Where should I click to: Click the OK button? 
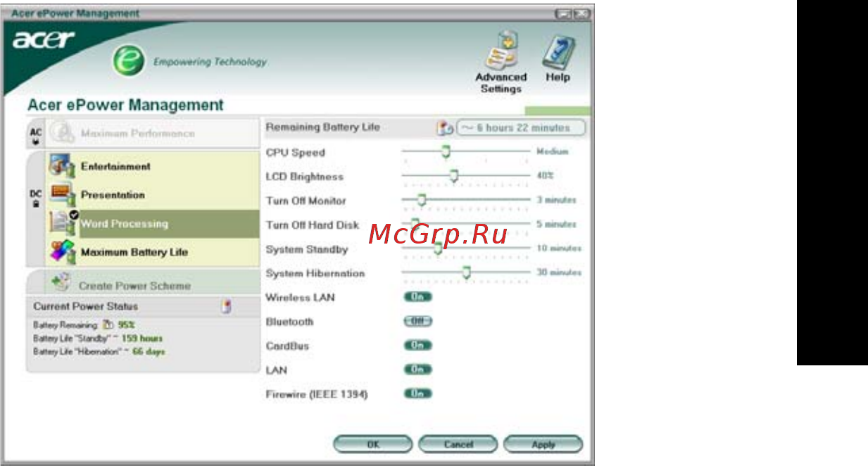coord(373,444)
